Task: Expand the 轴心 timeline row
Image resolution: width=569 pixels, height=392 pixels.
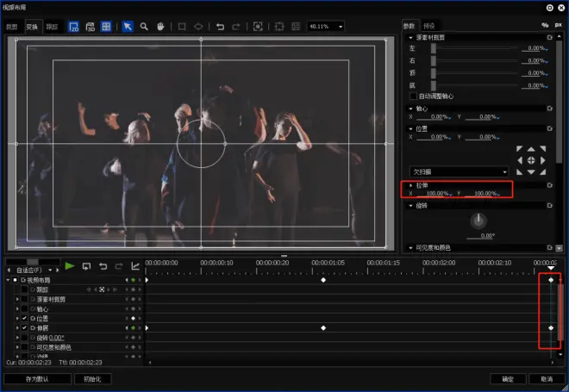Action: (16, 309)
